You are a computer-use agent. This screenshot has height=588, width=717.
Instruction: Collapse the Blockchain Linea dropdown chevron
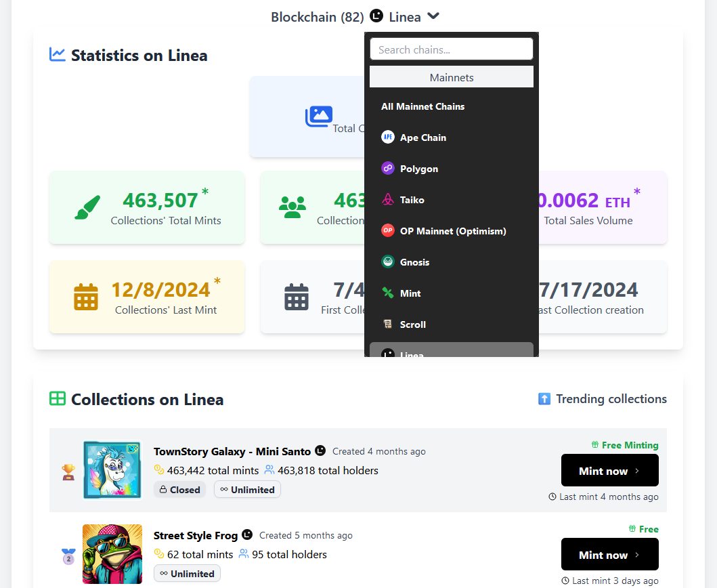click(434, 16)
